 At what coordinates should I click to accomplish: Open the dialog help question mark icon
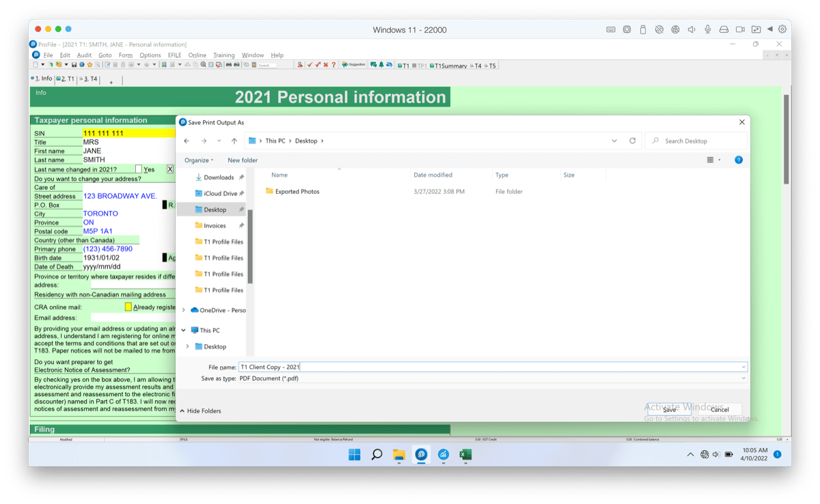coord(739,160)
